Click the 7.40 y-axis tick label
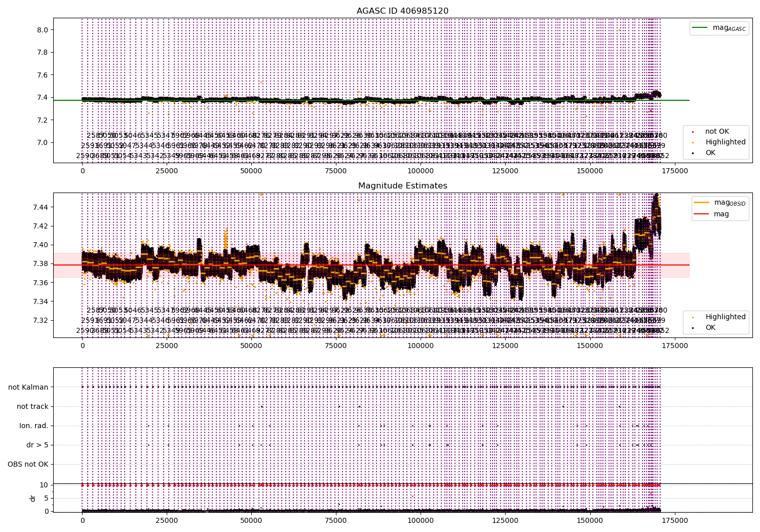This screenshot has width=760, height=532. [41, 245]
